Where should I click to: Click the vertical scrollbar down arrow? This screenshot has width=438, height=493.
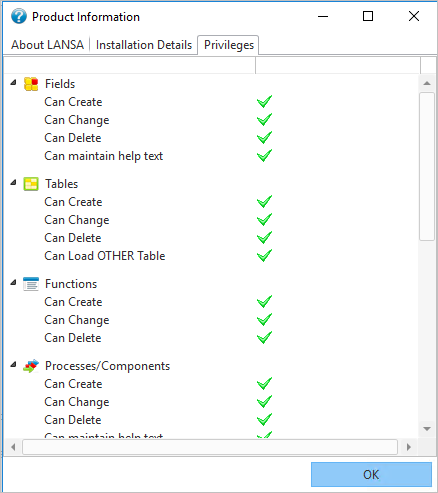pyautogui.click(x=427, y=429)
